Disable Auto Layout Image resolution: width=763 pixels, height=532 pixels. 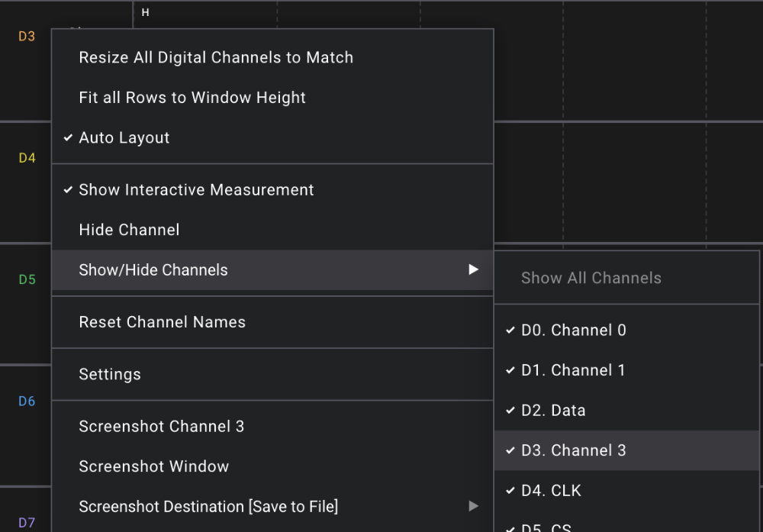(x=124, y=137)
